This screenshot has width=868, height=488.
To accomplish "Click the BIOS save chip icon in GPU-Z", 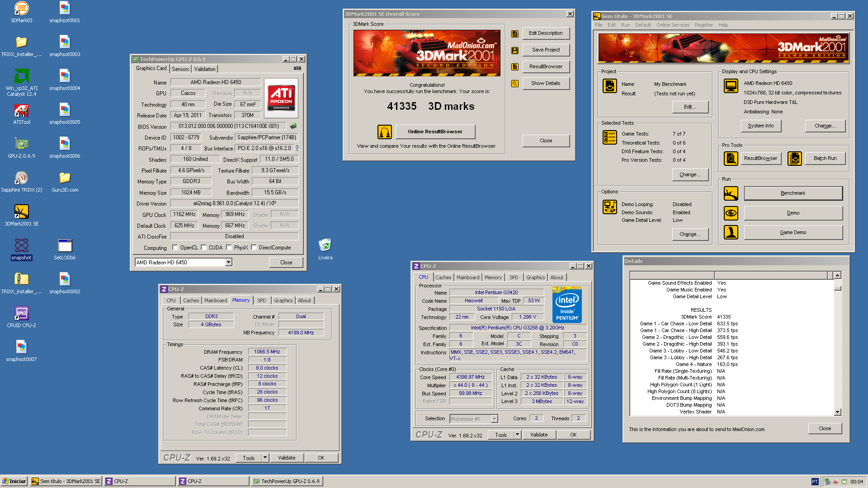I will (x=293, y=126).
